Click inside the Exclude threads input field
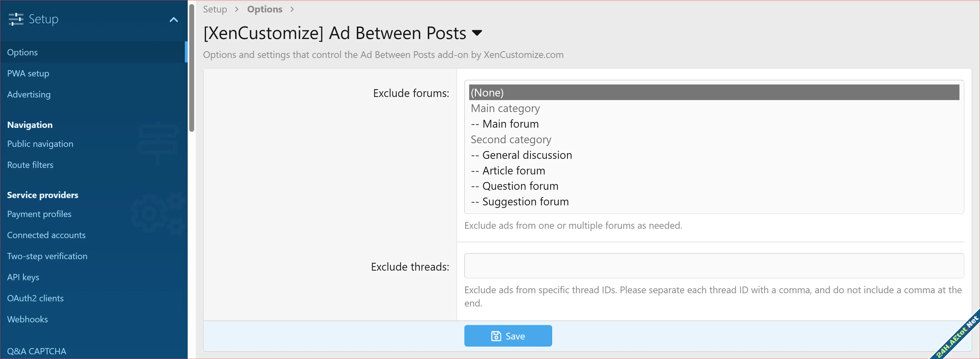Image resolution: width=980 pixels, height=359 pixels. (714, 265)
